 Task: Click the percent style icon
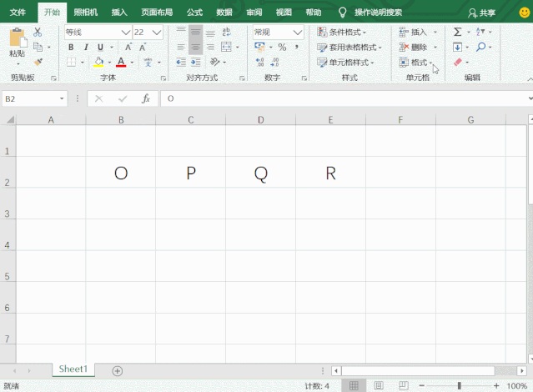click(282, 47)
